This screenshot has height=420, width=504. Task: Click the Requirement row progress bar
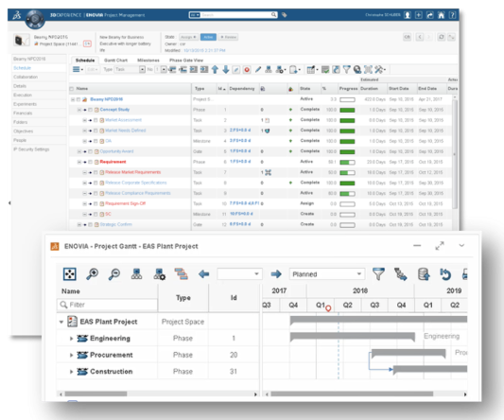[x=347, y=163]
